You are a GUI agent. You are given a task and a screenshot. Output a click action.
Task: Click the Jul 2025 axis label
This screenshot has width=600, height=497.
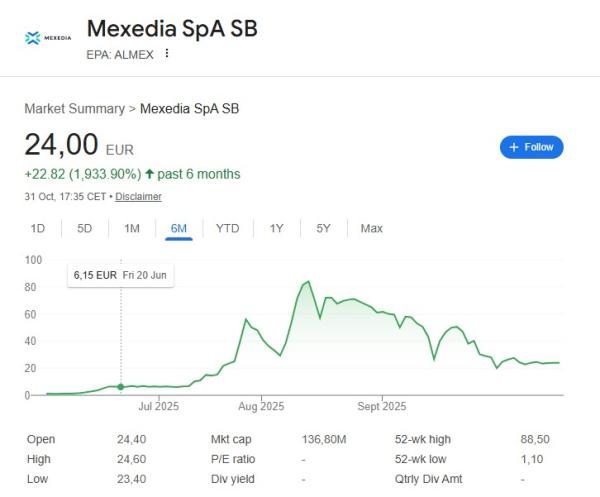tap(158, 407)
